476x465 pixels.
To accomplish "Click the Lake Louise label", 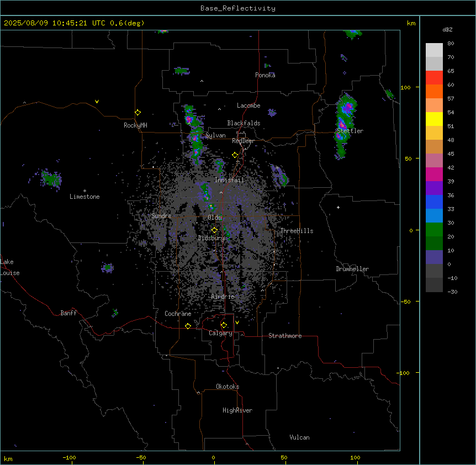I will click(x=9, y=267).
